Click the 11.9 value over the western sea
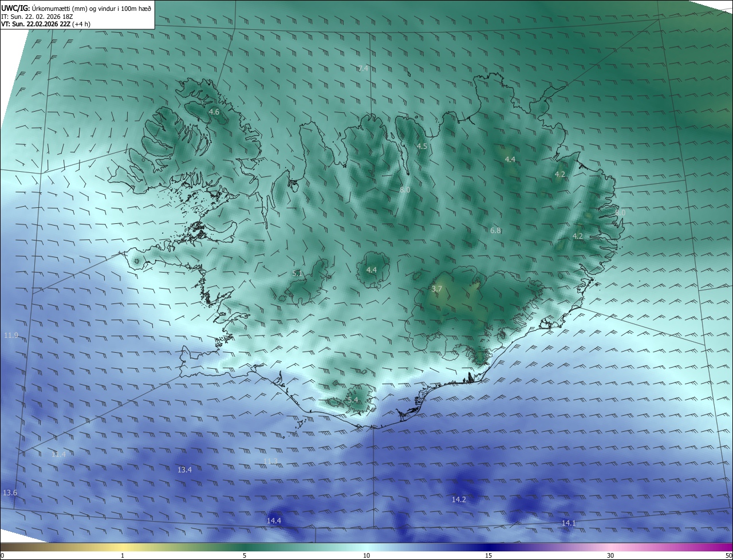 pyautogui.click(x=11, y=335)
